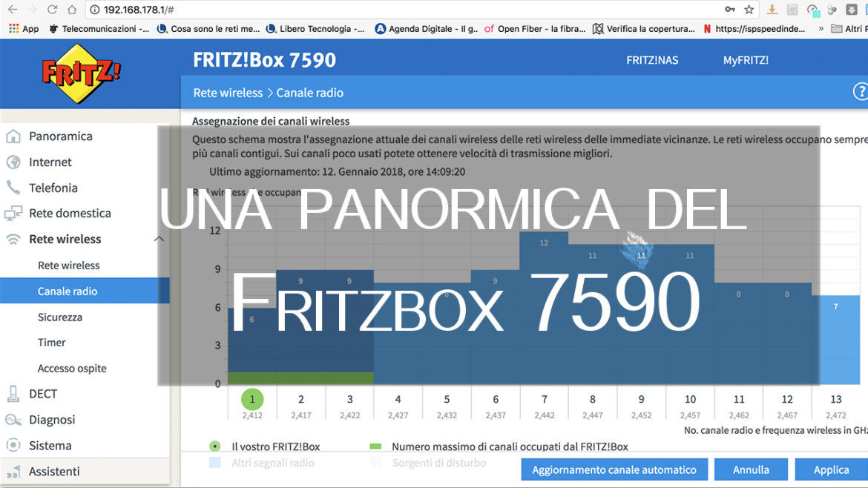Screen dimensions: 868x488
Task: Click the 'Altri segnali radio' blue swatch
Action: coord(215,463)
